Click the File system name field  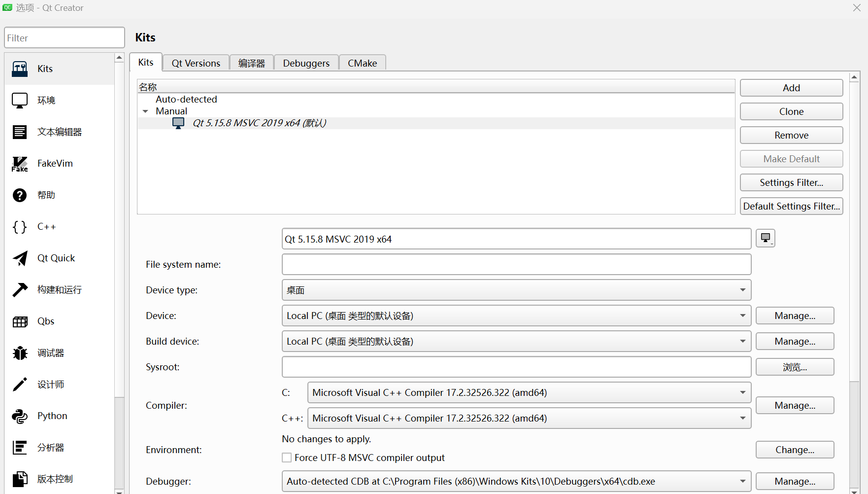coord(516,264)
